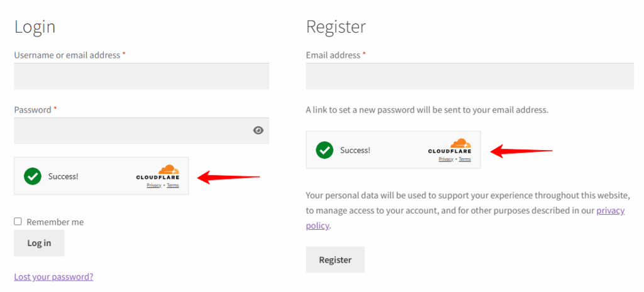
Task: Focus the Register Email address field
Action: point(470,76)
